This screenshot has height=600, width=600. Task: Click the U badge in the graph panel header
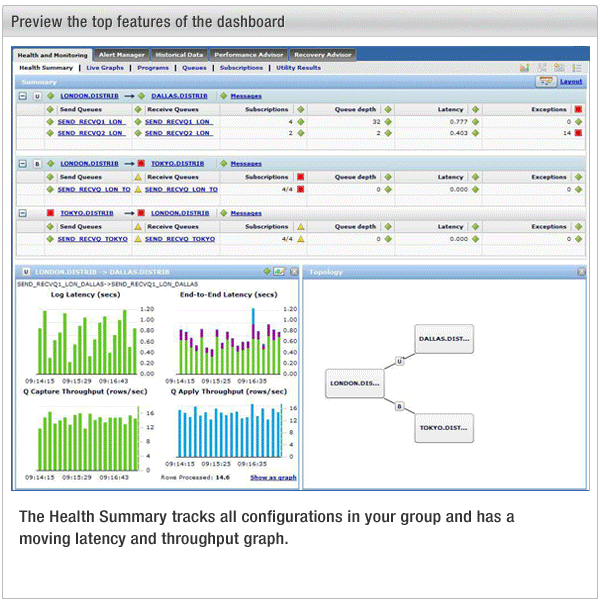click(x=26, y=272)
